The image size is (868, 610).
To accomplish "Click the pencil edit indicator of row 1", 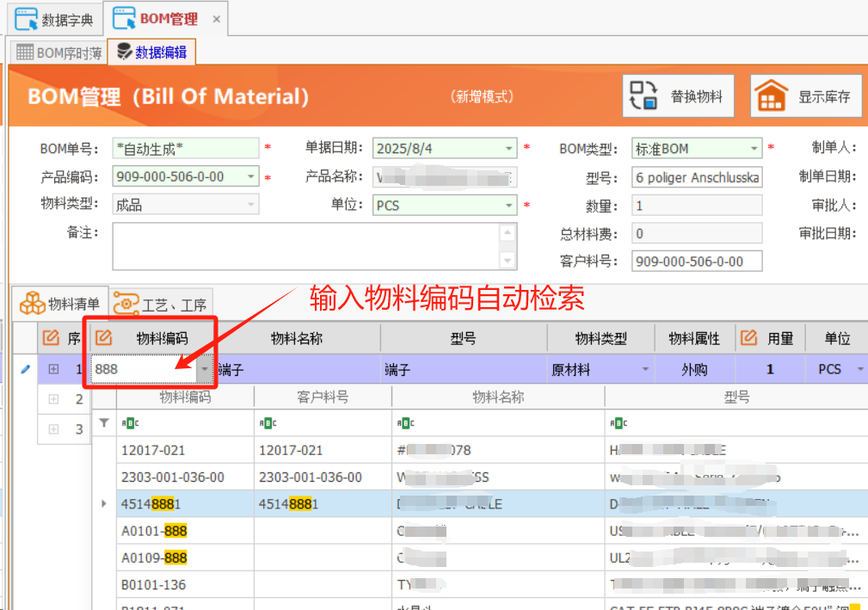I will 25,368.
